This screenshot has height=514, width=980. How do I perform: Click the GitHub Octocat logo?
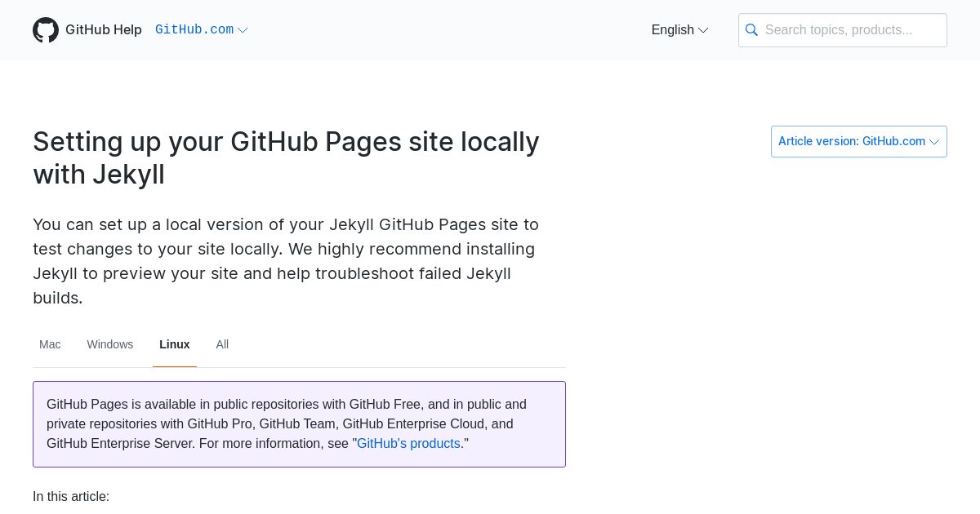(x=46, y=30)
